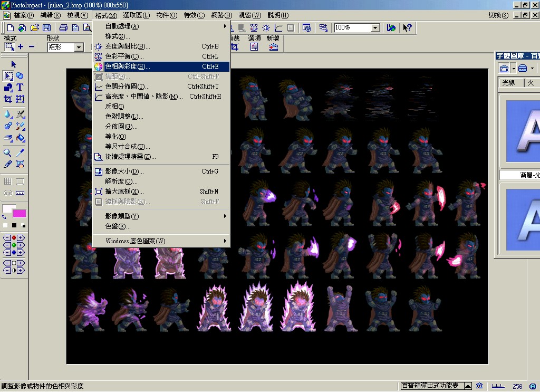Image resolution: width=540 pixels, height=392 pixels.
Task: Increase brightness with sun plus button
Action: tap(21, 263)
